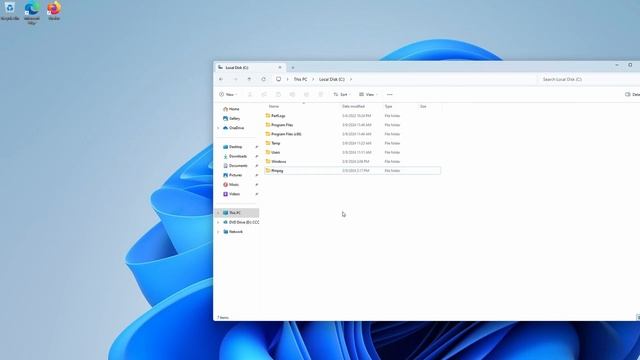This screenshot has height=360, width=640.
Task: Refresh the Local Disk (C:) view
Action: click(x=264, y=79)
